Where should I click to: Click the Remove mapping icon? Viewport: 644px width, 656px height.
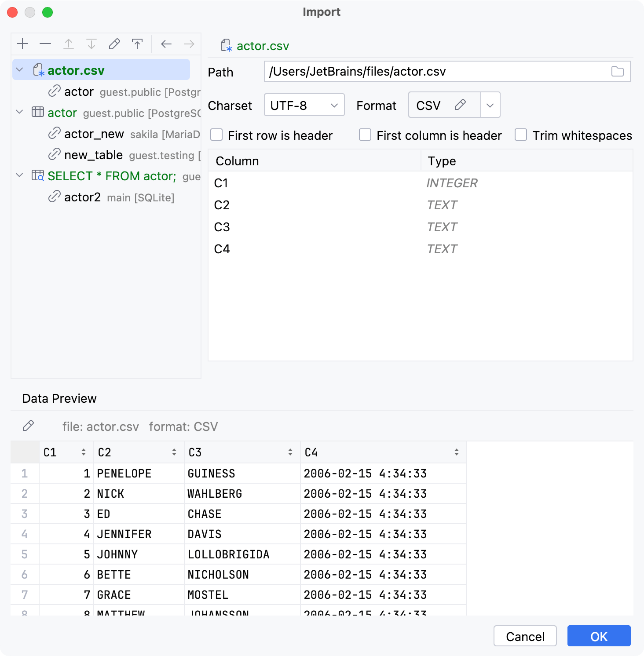tap(45, 44)
